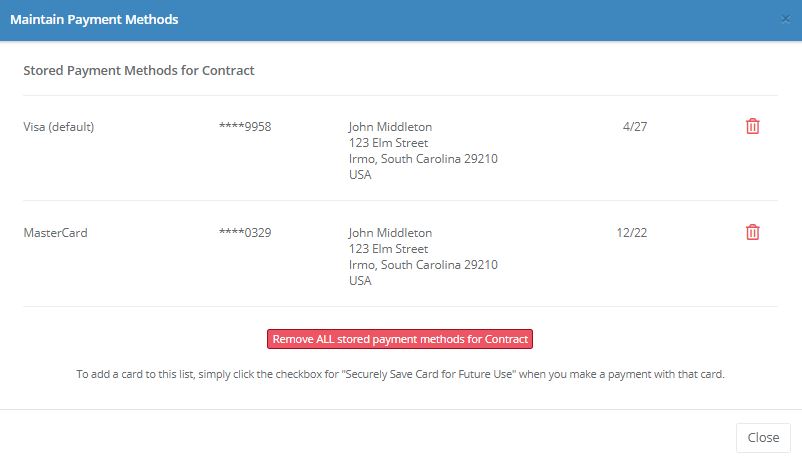The image size is (802, 464).
Task: Delete the Visa card ending in 9958
Action: pyautogui.click(x=753, y=126)
